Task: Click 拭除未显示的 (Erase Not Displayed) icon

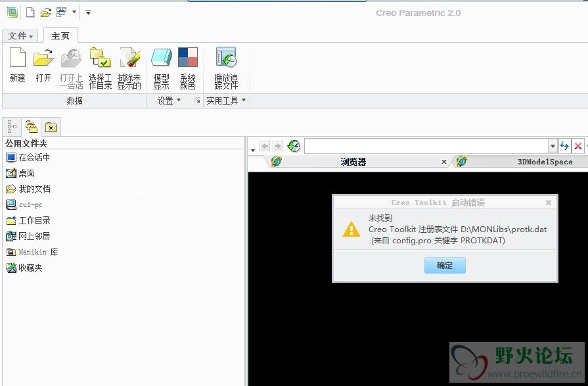Action: coord(129,68)
